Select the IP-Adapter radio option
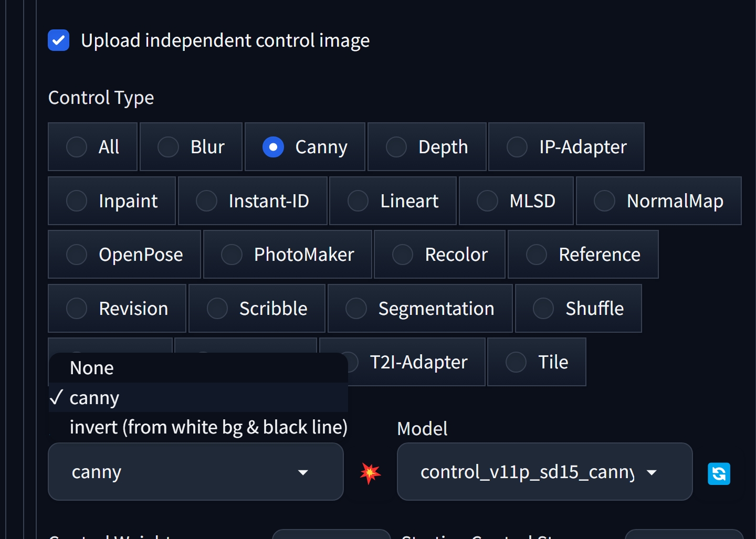Image resolution: width=756 pixels, height=539 pixels. point(566,147)
